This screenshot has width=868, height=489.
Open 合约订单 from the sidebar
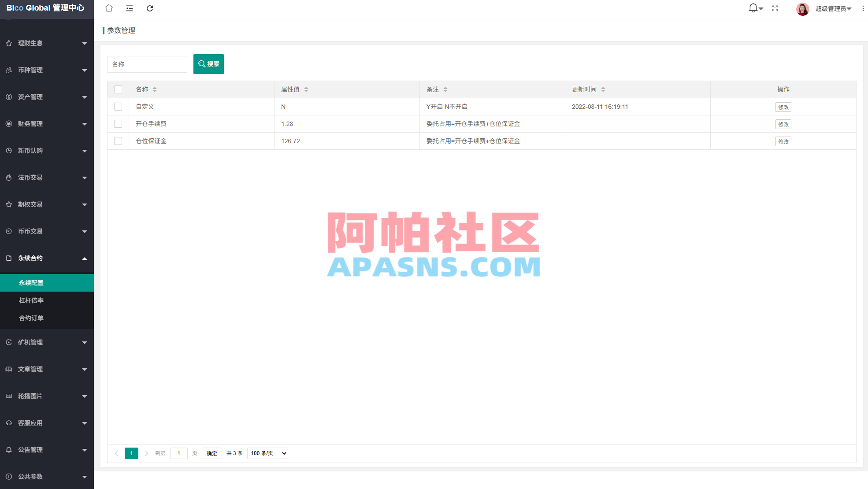[31, 318]
